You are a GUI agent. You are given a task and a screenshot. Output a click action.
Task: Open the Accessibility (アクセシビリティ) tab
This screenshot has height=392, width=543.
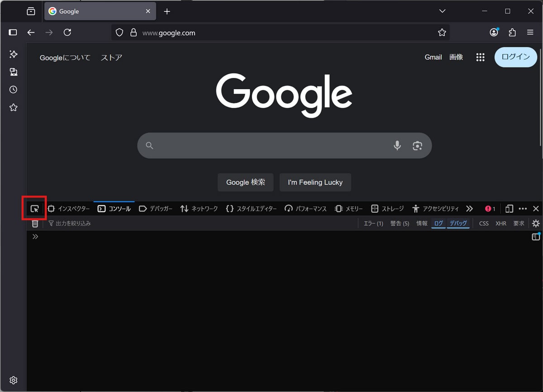coord(435,209)
